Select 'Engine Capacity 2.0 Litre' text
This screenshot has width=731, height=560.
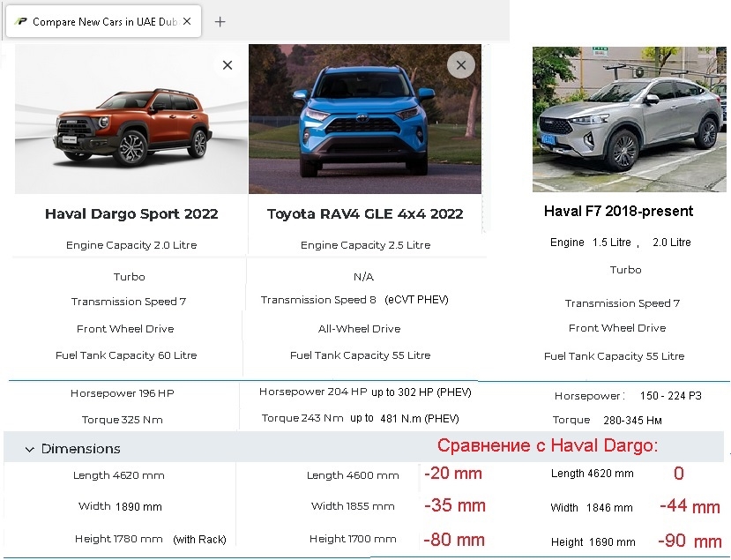[131, 245]
